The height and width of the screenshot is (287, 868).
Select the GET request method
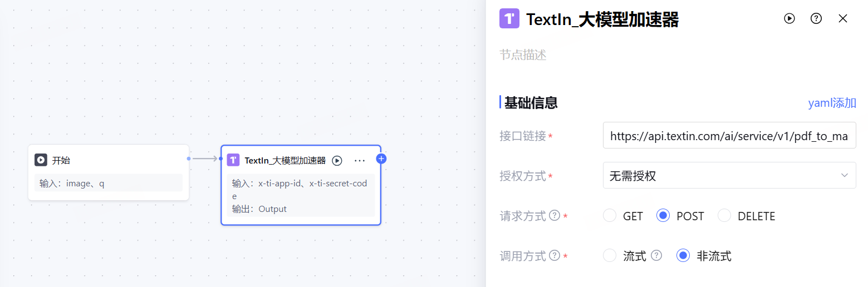point(610,216)
